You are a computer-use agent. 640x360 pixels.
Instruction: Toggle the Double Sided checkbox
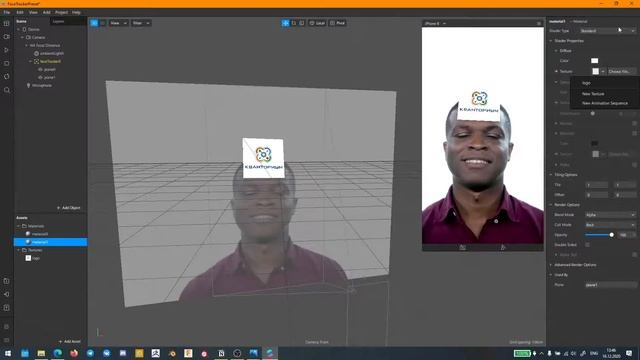(x=587, y=245)
